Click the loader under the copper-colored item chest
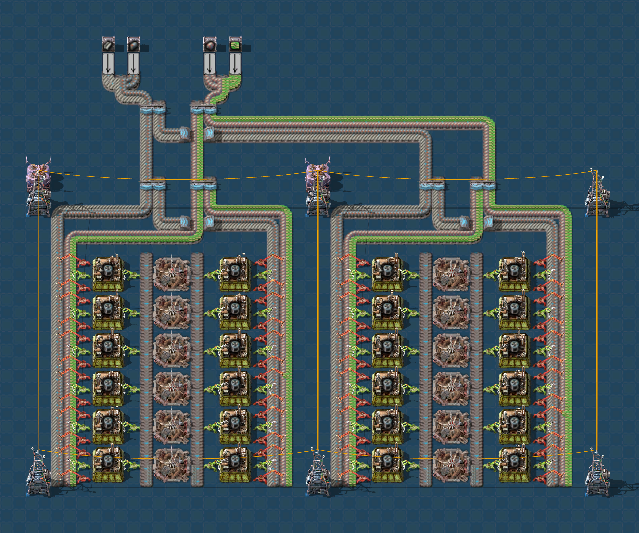This screenshot has height=533, width=639. pyautogui.click(x=209, y=64)
